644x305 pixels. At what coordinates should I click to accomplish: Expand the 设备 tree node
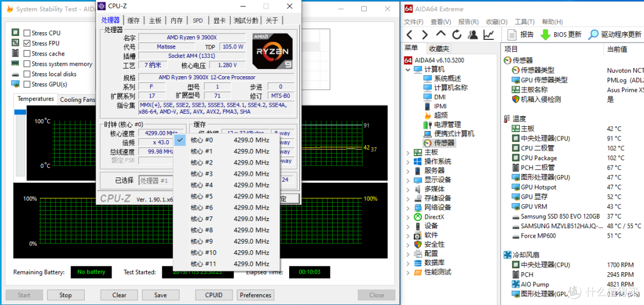tap(408, 226)
